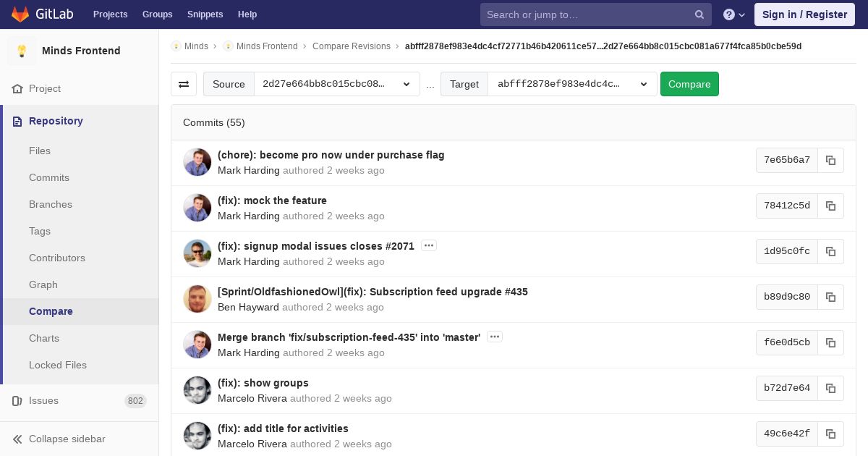Click the Issues icon in sidebar

[x=18, y=400]
